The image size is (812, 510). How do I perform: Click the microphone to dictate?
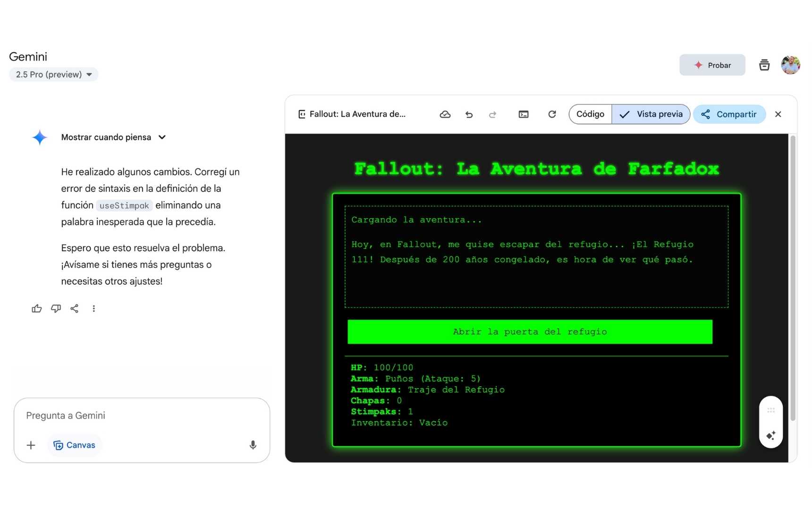[x=253, y=445]
